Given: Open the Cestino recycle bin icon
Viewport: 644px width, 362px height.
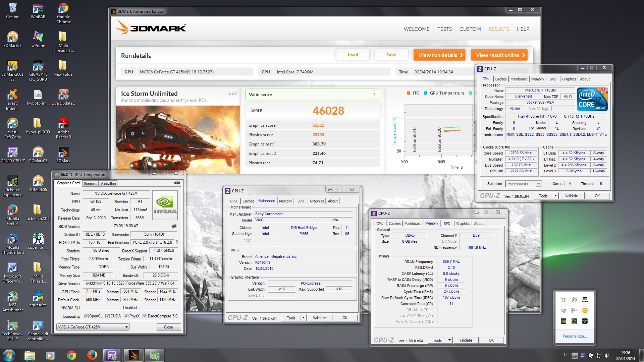Looking at the screenshot, I should (x=13, y=11).
